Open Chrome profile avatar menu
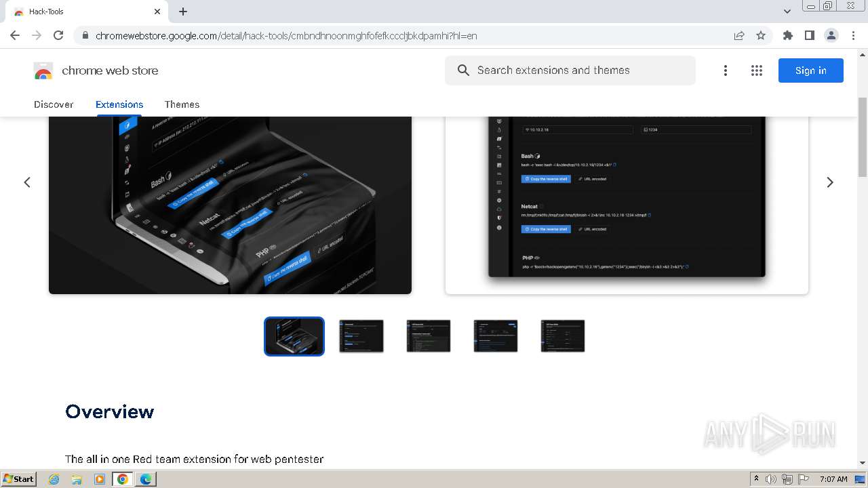The width and height of the screenshot is (868, 488). click(x=831, y=35)
